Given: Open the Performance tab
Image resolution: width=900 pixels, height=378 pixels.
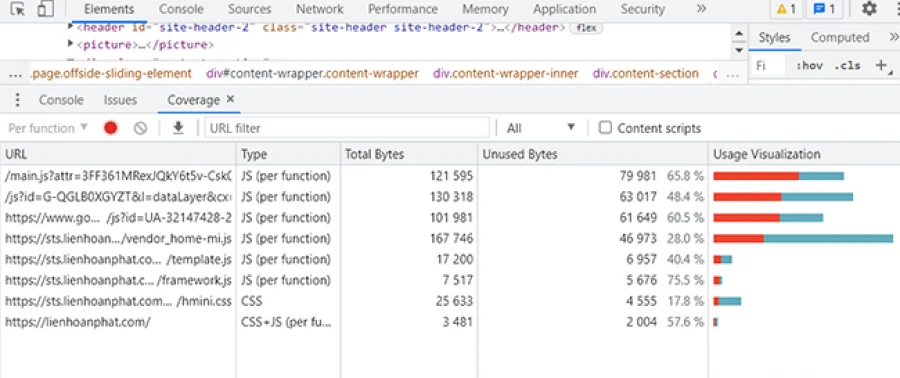Looking at the screenshot, I should coord(403,9).
